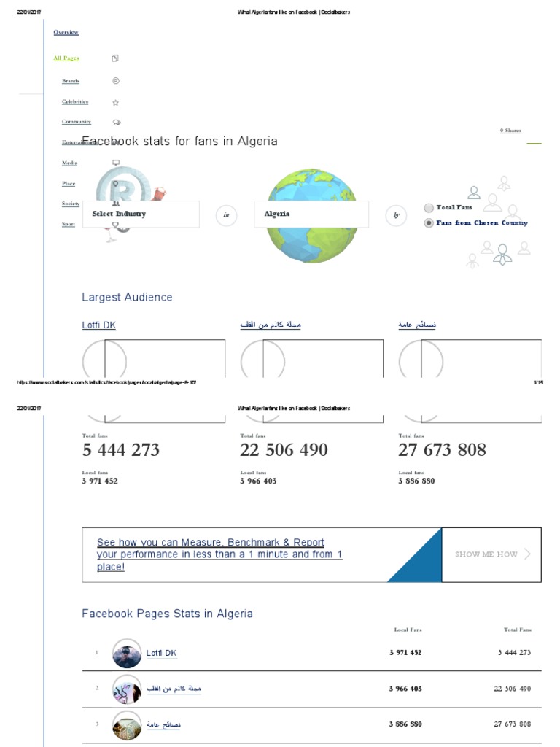
Task: Open the Sport category in the sidebar
Action: coord(69,225)
